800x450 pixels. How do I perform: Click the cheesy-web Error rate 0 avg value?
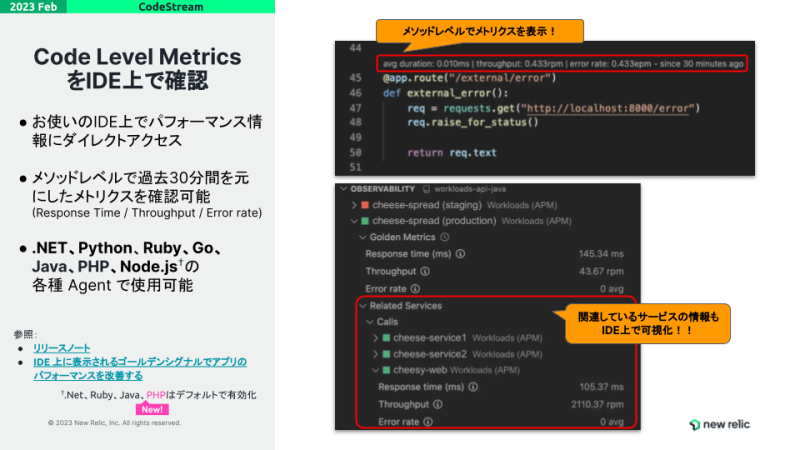(x=612, y=422)
